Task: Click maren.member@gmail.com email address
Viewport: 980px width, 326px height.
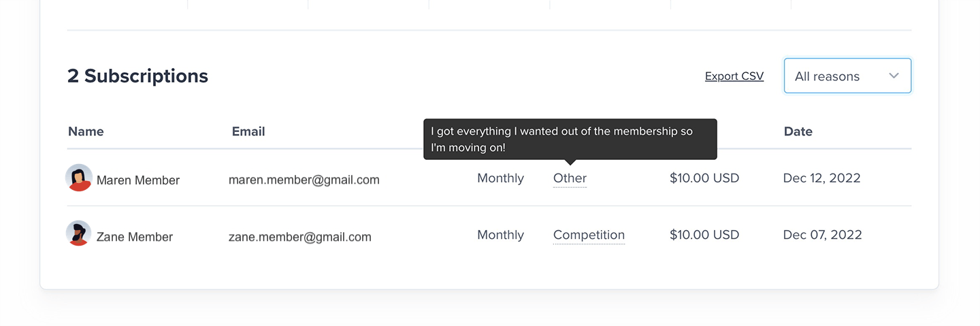Action: tap(304, 180)
